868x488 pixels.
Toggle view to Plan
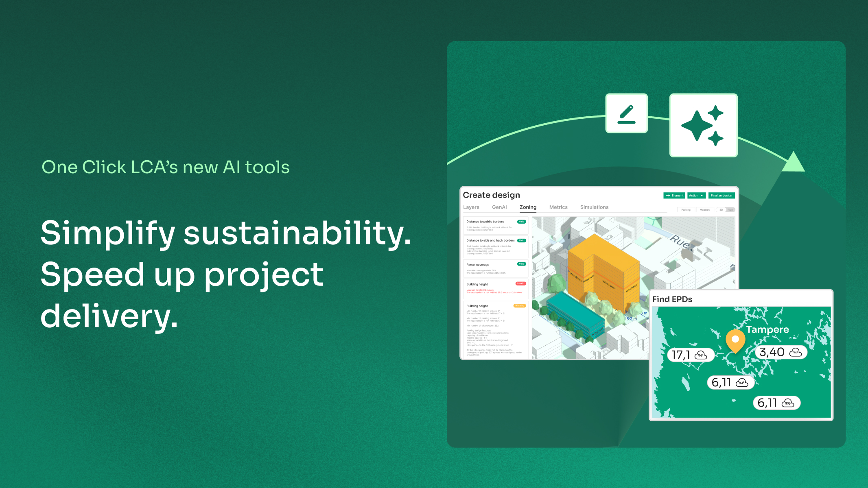tap(730, 210)
